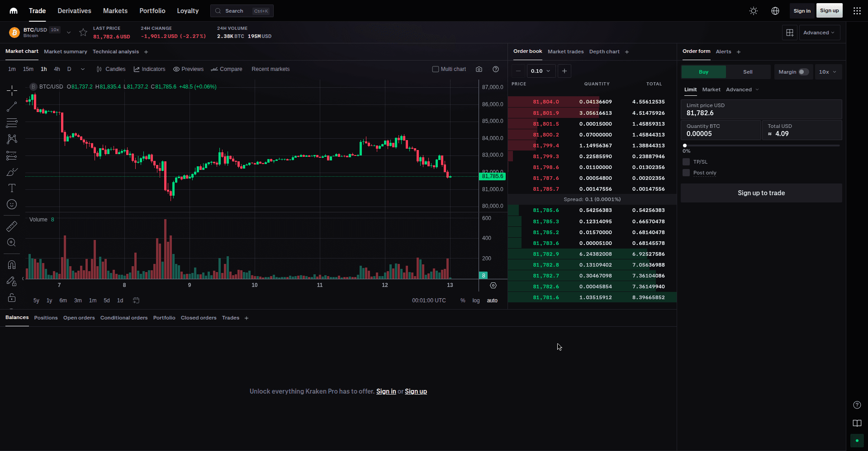Screen dimensions: 868x451
Task: Open the Derivatives menu
Action: 74,11
